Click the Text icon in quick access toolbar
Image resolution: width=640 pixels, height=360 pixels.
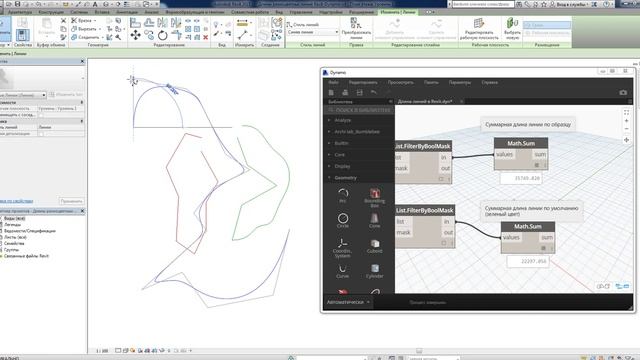pyautogui.click(x=95, y=4)
